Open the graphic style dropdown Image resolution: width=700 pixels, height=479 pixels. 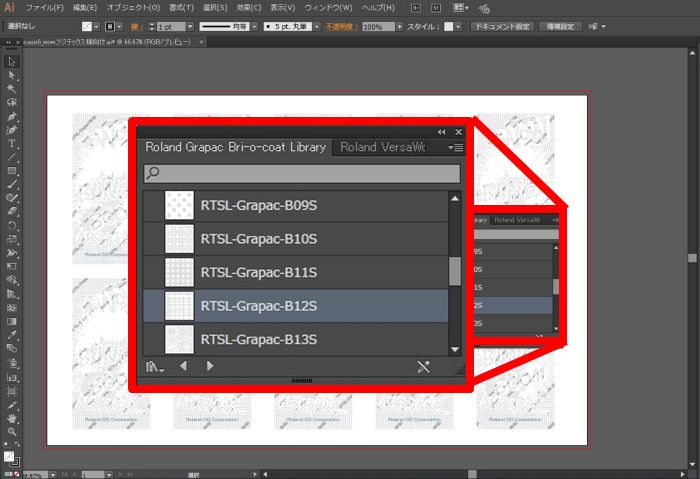(458, 27)
